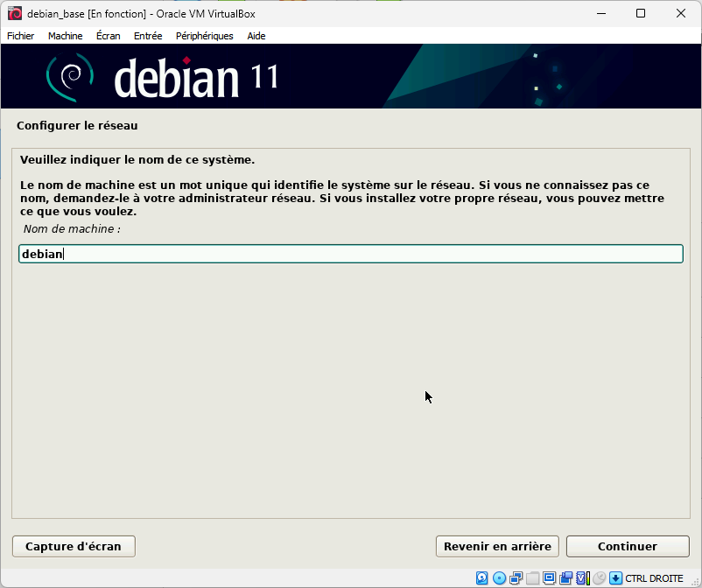Click the hard disk activity status icon

[x=481, y=578]
